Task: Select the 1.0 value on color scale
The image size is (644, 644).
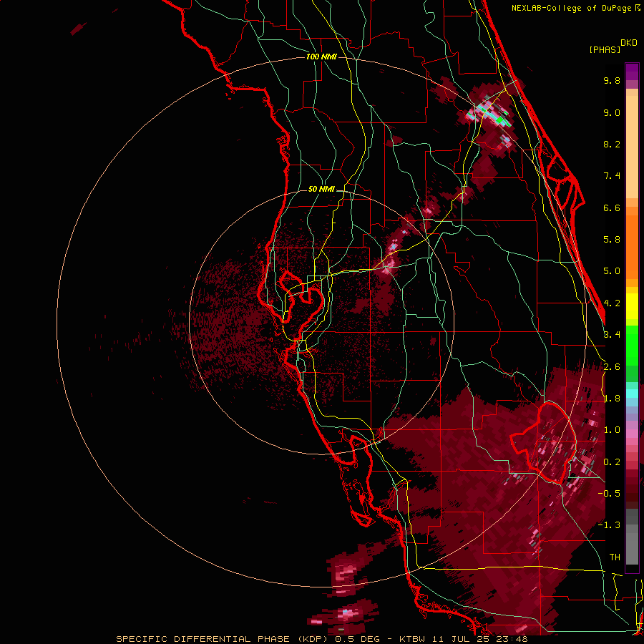Action: (612, 430)
